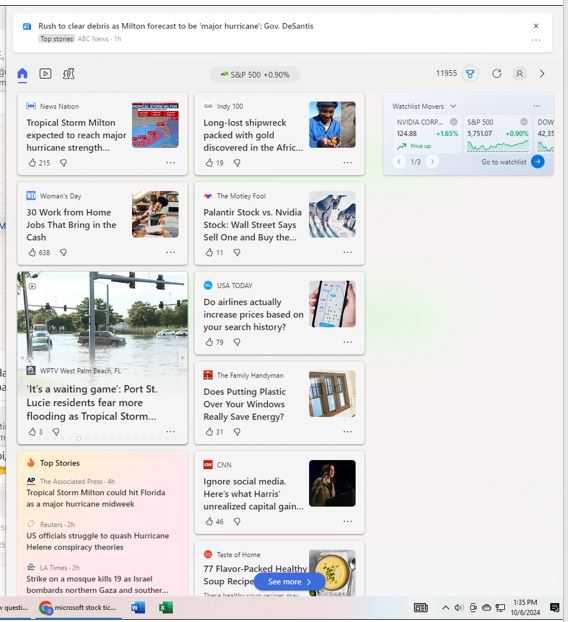Open more options on USA TODAY card

[x=347, y=342]
